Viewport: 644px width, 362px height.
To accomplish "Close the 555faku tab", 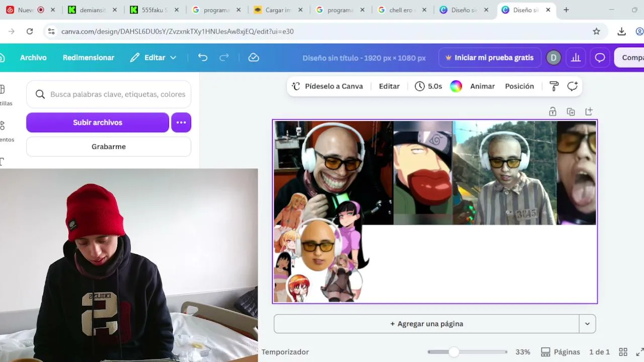I will [x=177, y=10].
